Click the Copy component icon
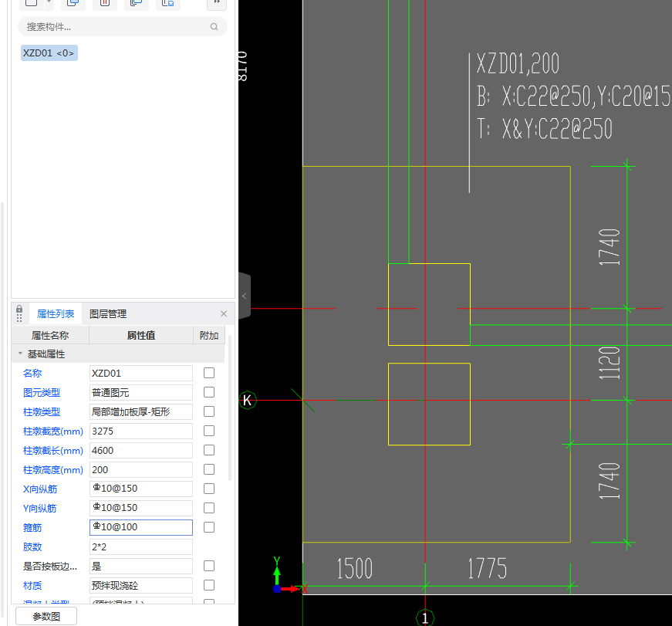 point(73,2)
